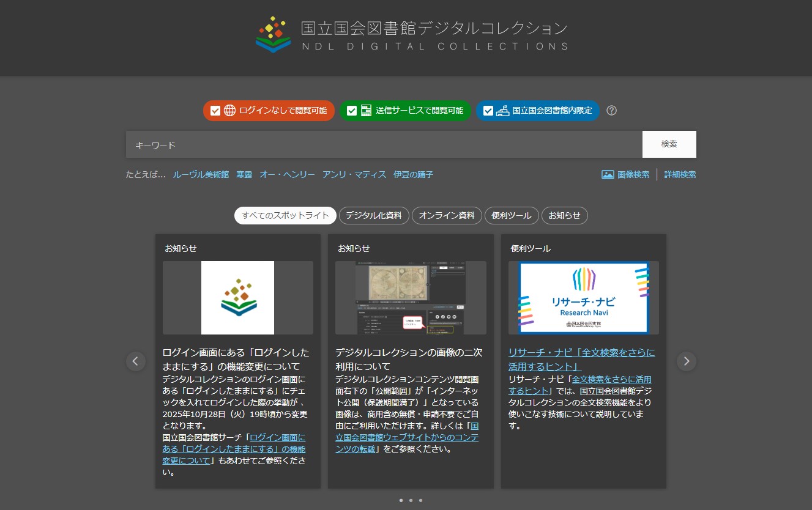Go to previous spotlight with left arrow
The image size is (812, 510).
136,361
